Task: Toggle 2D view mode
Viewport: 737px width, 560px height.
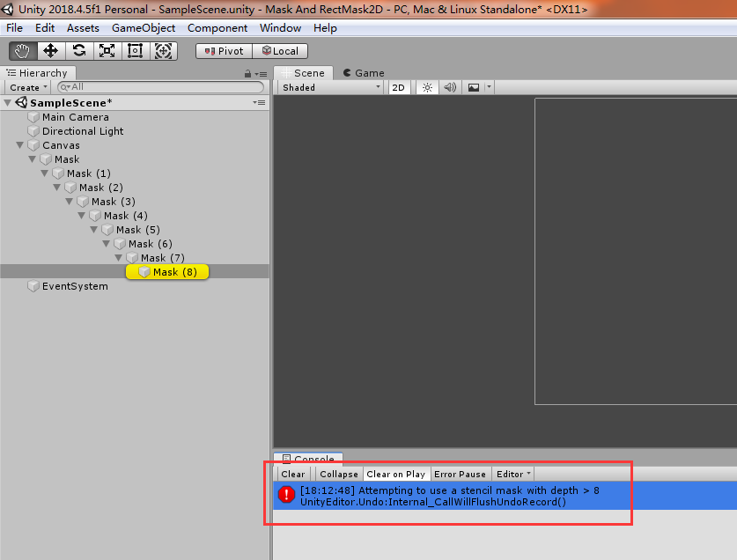Action: 399,86
